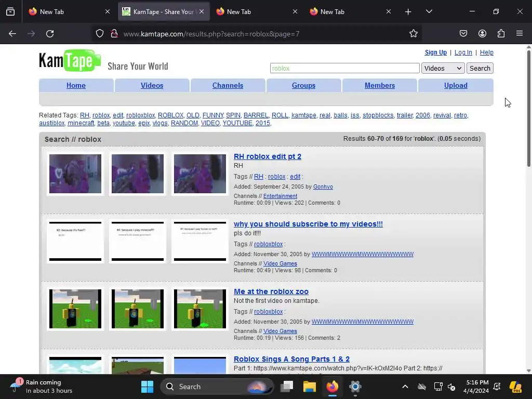Open uploader Gonhvo's profile
Screen dimensions: 532x399
click(323, 187)
